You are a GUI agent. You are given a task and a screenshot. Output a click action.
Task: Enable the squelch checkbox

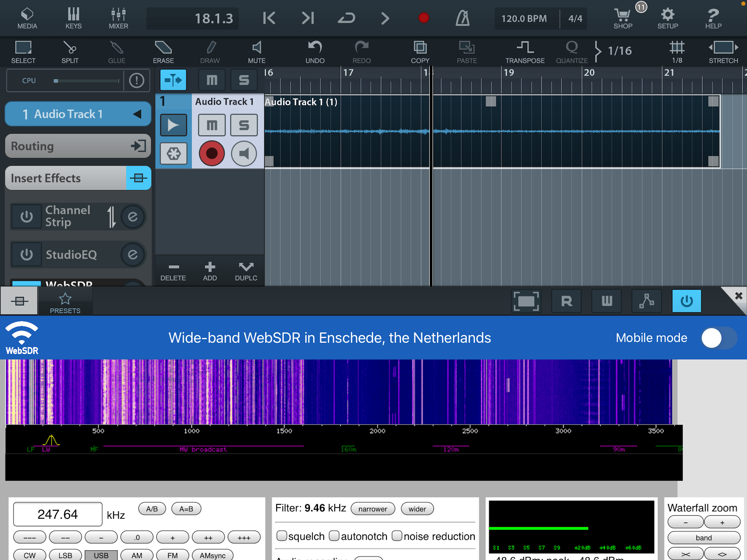pyautogui.click(x=282, y=536)
